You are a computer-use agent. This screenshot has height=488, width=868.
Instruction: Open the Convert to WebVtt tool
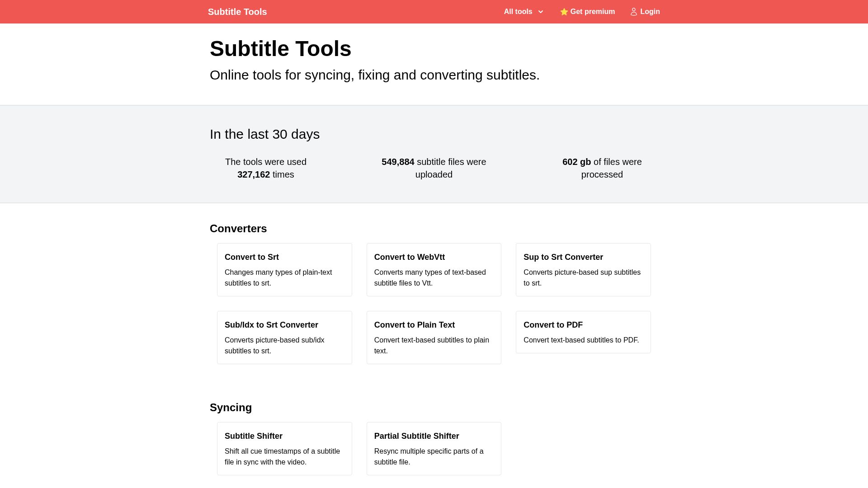[434, 270]
